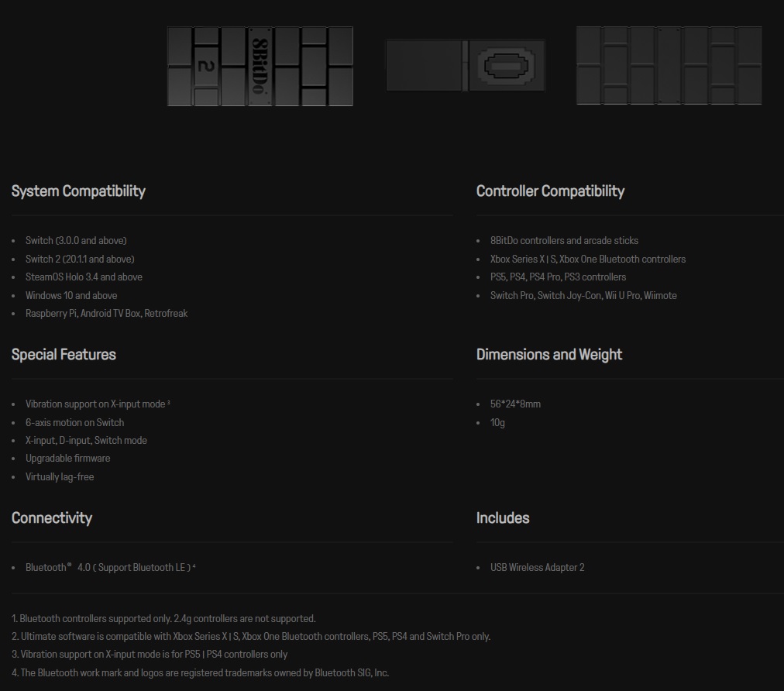The width and height of the screenshot is (784, 691).
Task: Click the Dimensions and Weight heading
Action: [549, 355]
